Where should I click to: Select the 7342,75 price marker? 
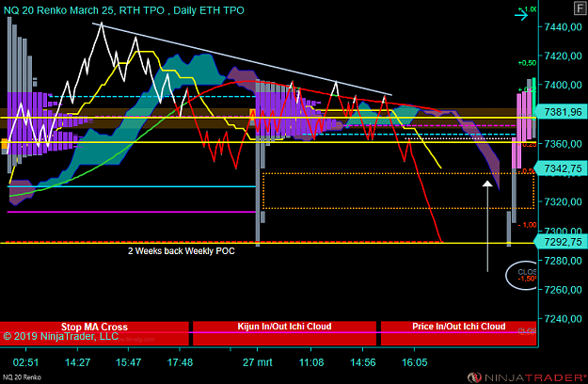click(562, 168)
